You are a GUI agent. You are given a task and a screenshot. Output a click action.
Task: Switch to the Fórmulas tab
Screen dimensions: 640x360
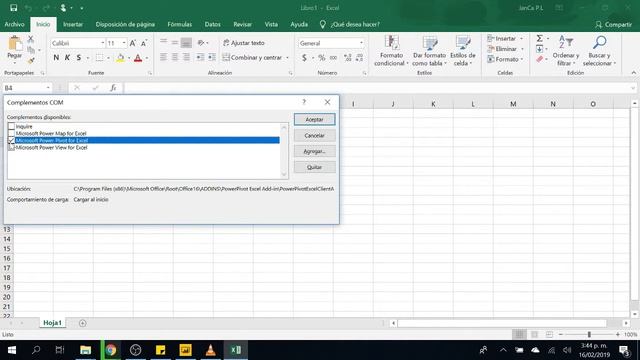point(180,24)
